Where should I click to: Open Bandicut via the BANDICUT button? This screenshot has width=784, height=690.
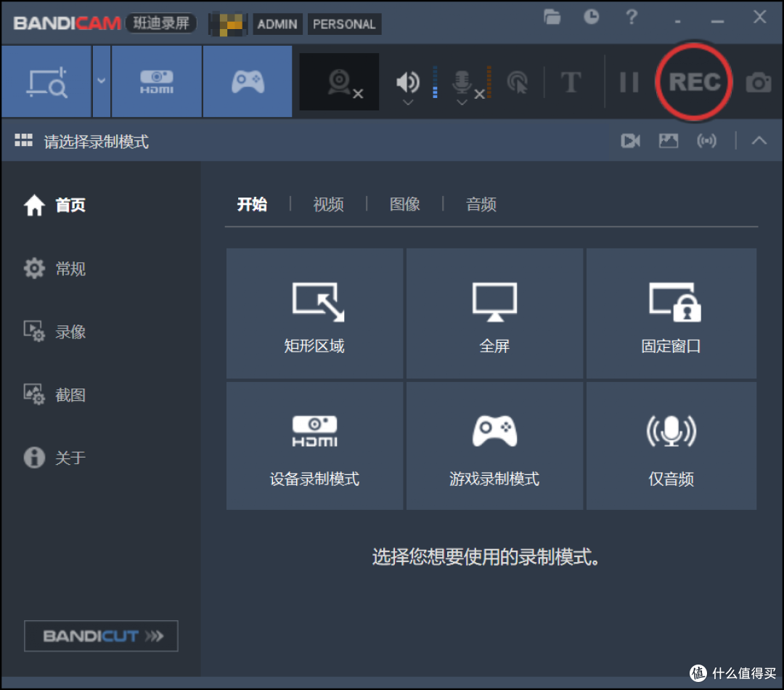point(101,636)
